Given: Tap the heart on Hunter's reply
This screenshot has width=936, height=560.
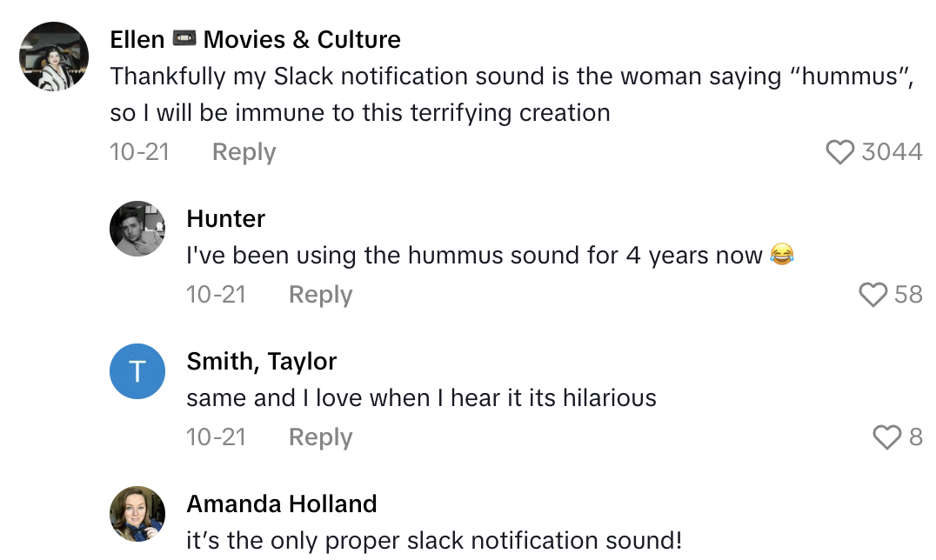Looking at the screenshot, I should pos(872,296).
